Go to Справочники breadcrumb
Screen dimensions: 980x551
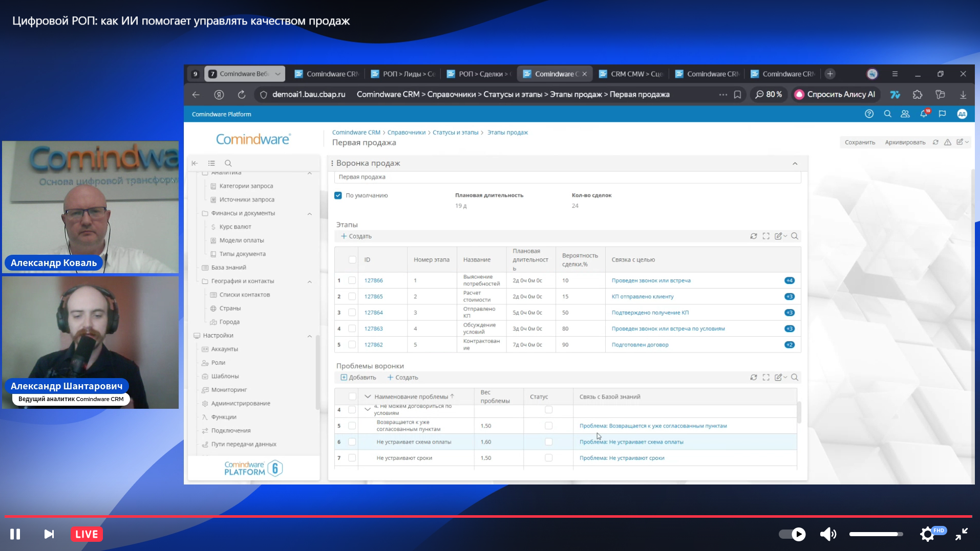tap(407, 133)
